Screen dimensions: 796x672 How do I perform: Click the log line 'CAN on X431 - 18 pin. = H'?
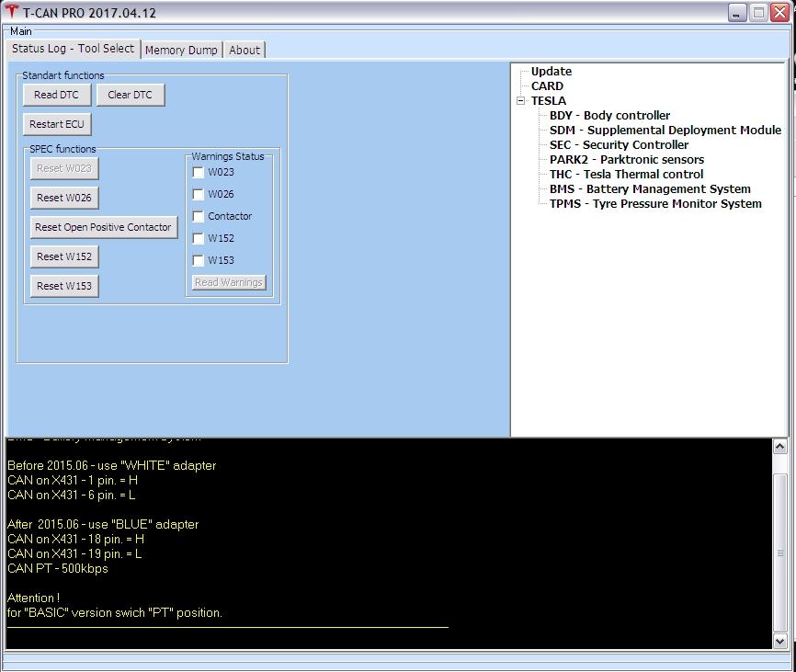[75, 540]
